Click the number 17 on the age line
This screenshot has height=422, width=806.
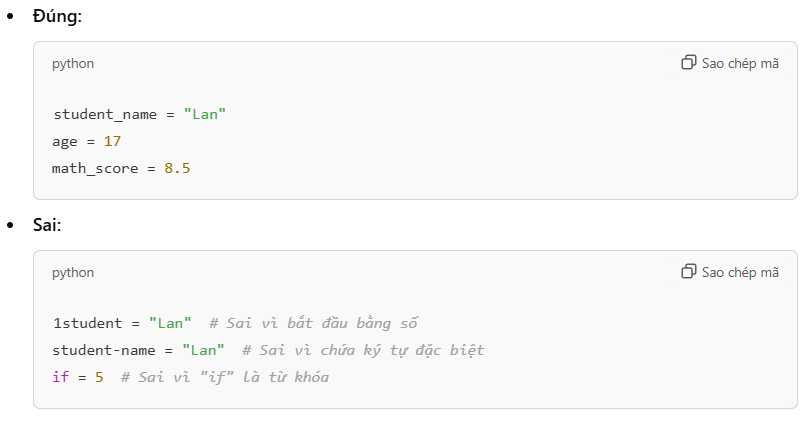point(112,141)
